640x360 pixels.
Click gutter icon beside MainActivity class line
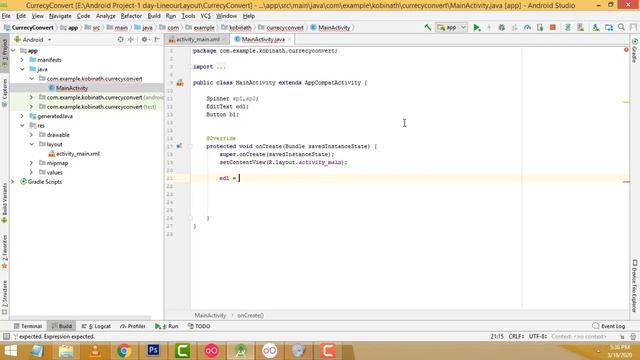click(x=180, y=83)
